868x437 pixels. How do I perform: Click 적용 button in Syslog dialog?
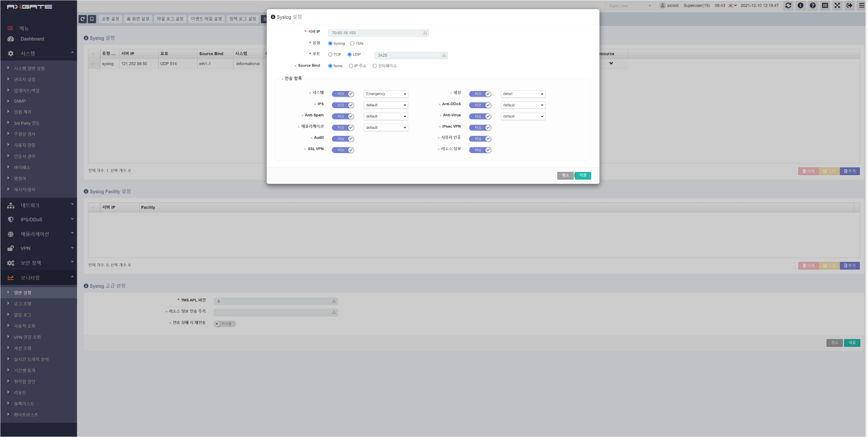pos(583,175)
